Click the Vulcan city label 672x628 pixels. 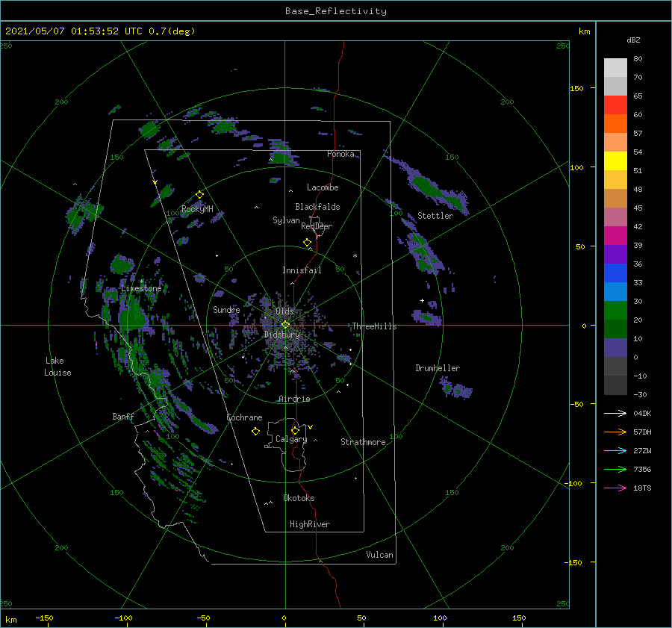click(x=380, y=555)
